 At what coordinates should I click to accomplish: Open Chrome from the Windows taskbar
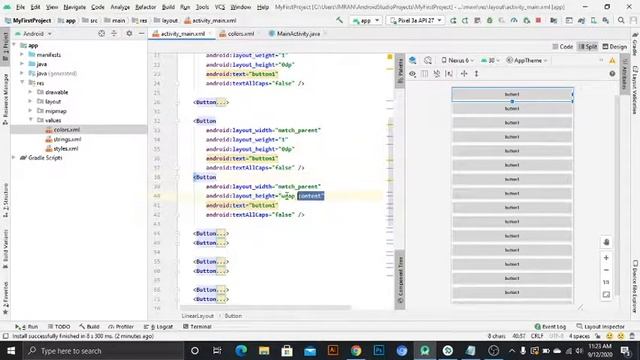pyautogui.click(x=356, y=351)
